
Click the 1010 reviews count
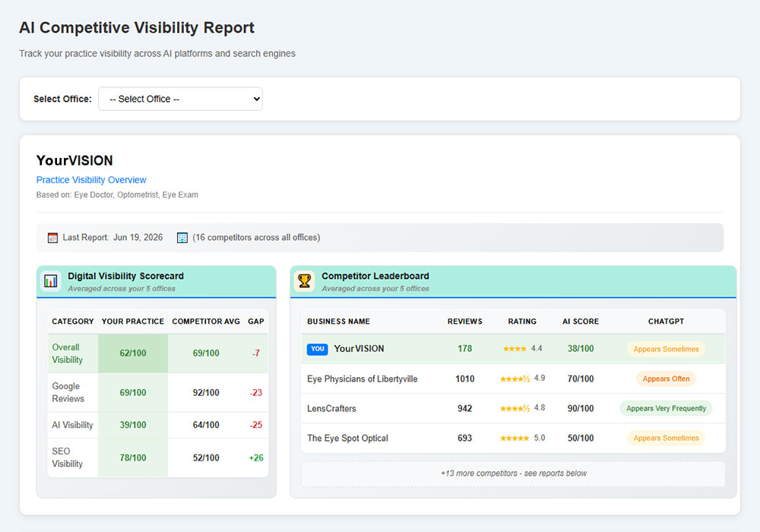[465, 379]
